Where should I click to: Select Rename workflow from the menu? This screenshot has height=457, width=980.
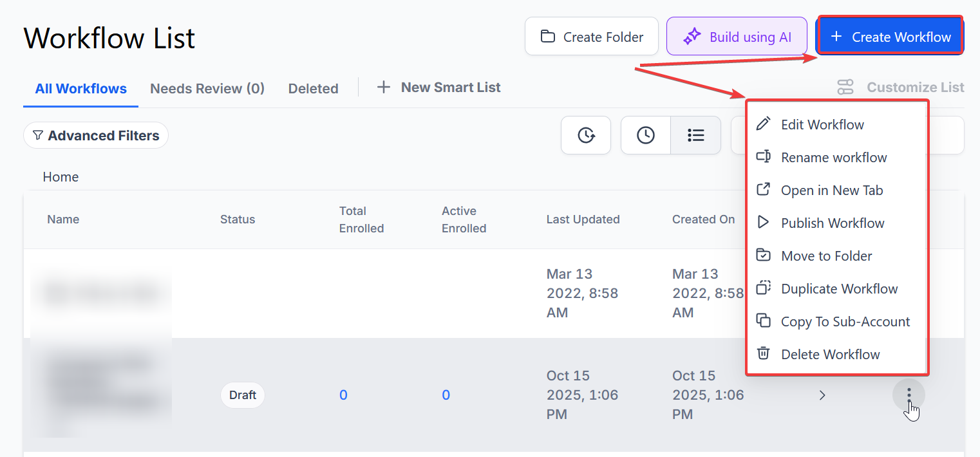point(834,158)
